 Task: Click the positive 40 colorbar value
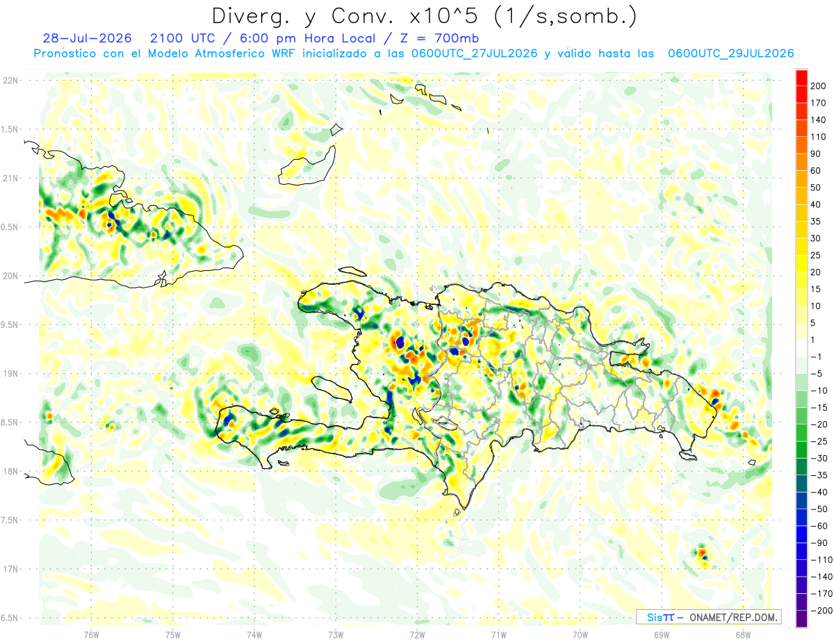tap(816, 205)
